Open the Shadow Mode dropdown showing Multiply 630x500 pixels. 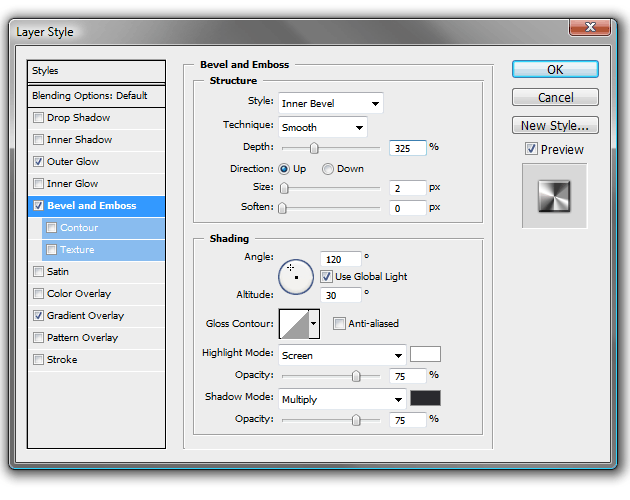342,399
